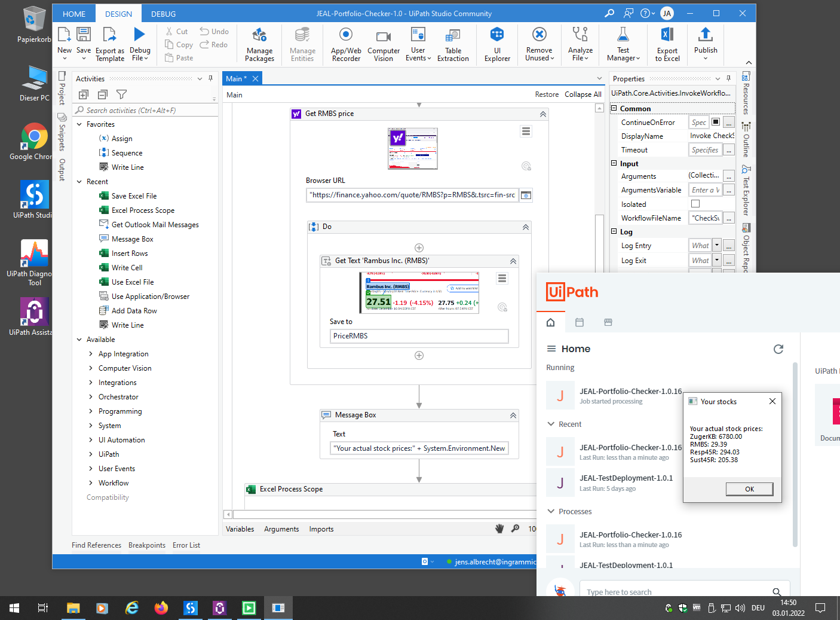Refresh the UiPath Assistant home list
The width and height of the screenshot is (840, 620).
click(x=778, y=349)
